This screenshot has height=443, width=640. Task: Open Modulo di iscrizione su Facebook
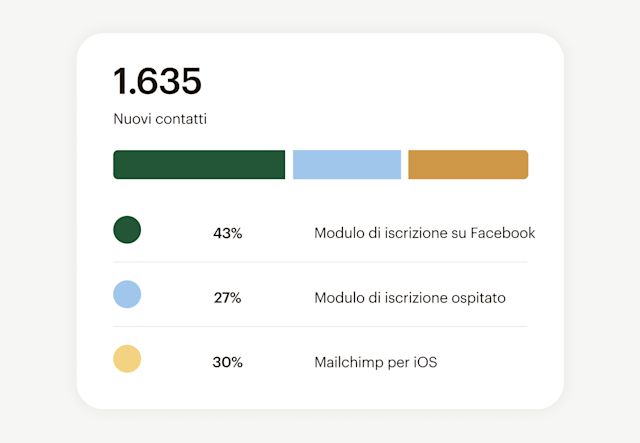pyautogui.click(x=424, y=233)
